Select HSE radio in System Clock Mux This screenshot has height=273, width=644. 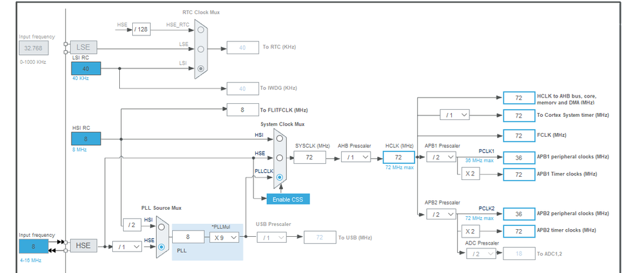(x=280, y=158)
